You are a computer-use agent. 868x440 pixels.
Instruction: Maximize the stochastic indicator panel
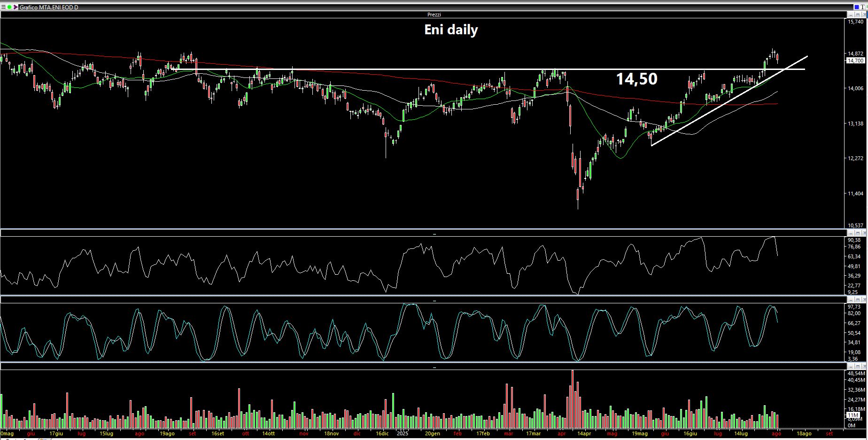[857, 300]
